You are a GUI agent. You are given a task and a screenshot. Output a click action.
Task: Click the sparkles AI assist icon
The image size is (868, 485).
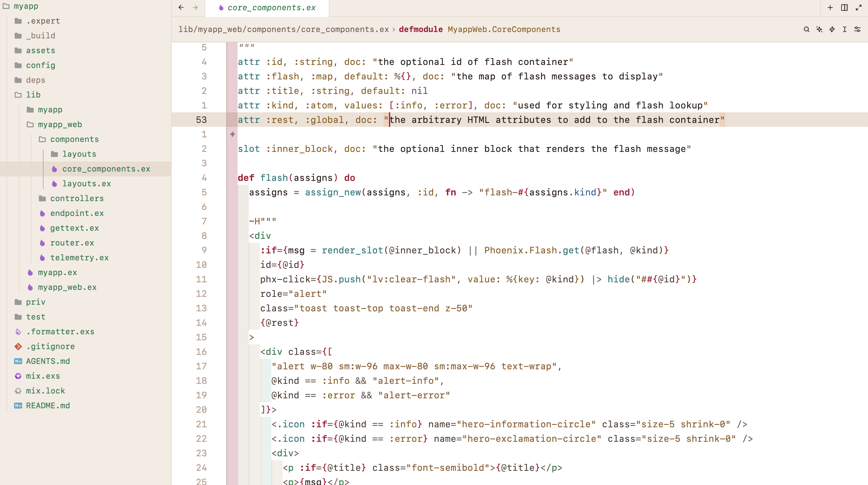click(x=819, y=29)
